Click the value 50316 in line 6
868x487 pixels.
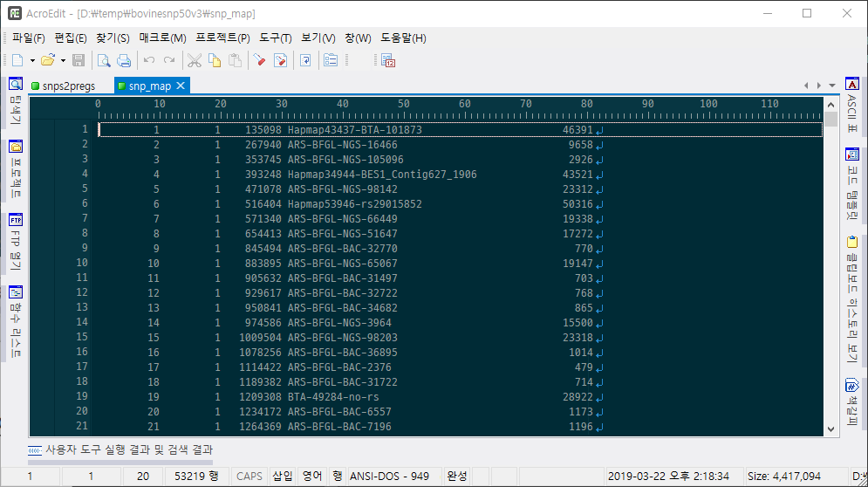578,204
